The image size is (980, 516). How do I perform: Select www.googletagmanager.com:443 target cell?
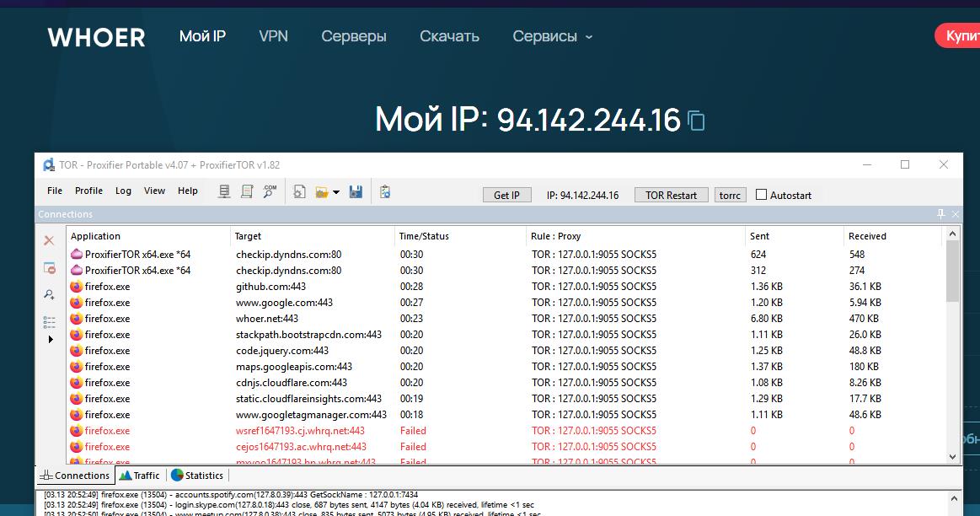tap(311, 415)
